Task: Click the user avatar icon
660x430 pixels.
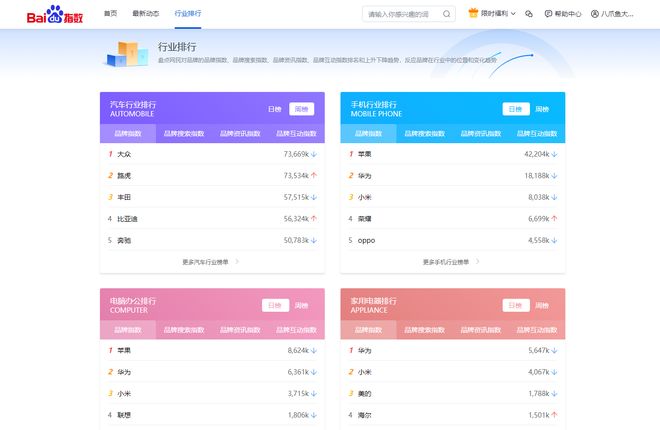Action: point(594,14)
